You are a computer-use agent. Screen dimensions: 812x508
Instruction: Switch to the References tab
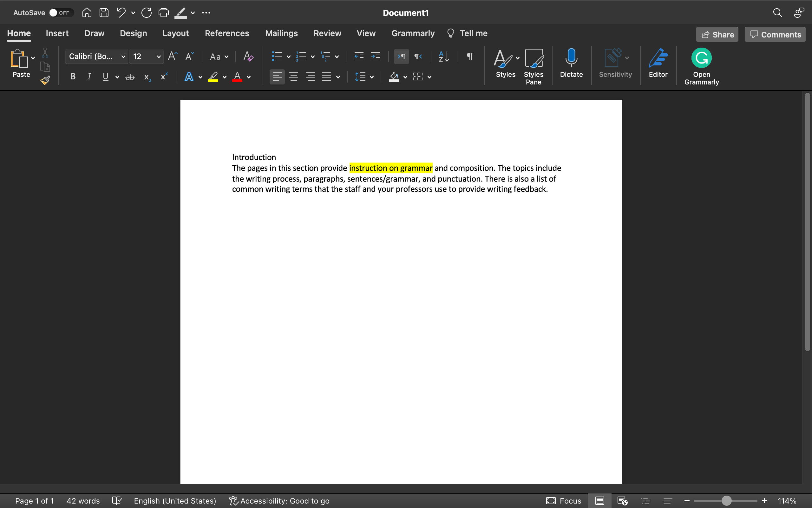click(227, 33)
